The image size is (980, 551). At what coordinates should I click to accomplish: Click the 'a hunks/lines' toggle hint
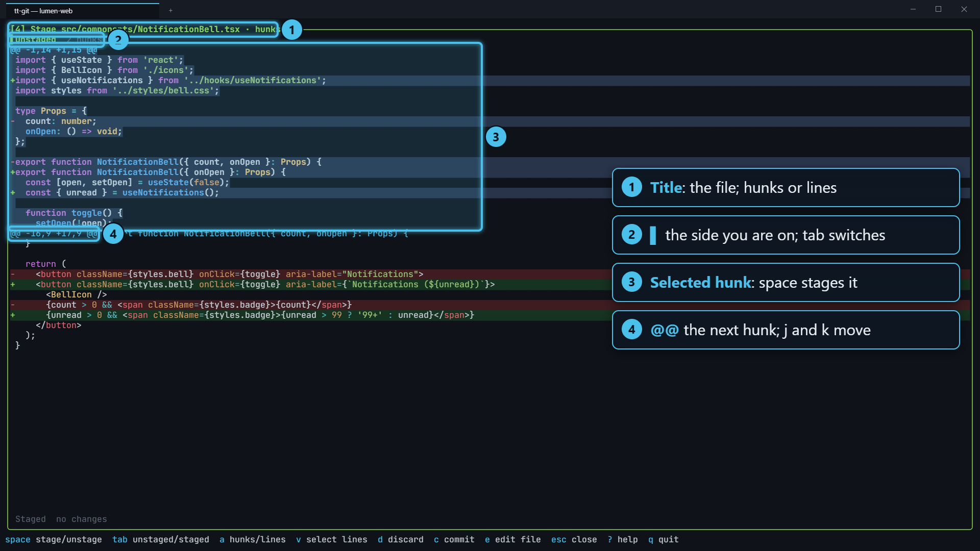[x=253, y=539]
